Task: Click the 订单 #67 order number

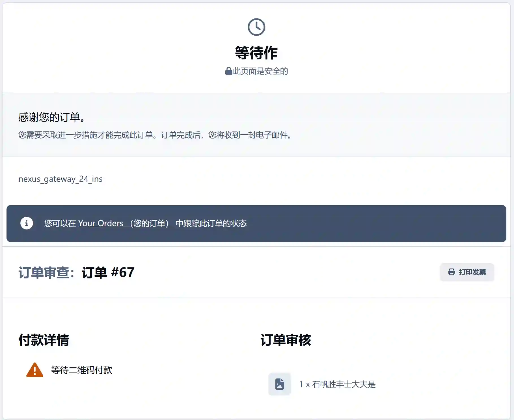Action: (108, 272)
